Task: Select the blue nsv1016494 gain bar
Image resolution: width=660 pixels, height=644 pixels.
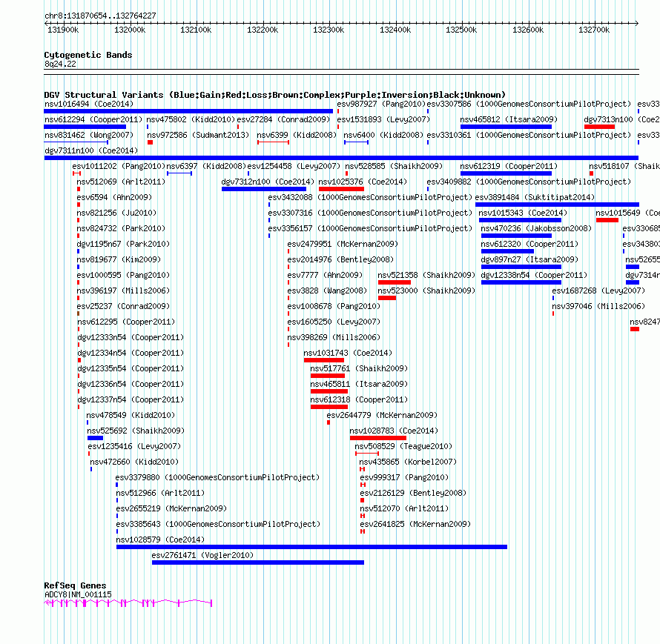Action: (x=188, y=111)
